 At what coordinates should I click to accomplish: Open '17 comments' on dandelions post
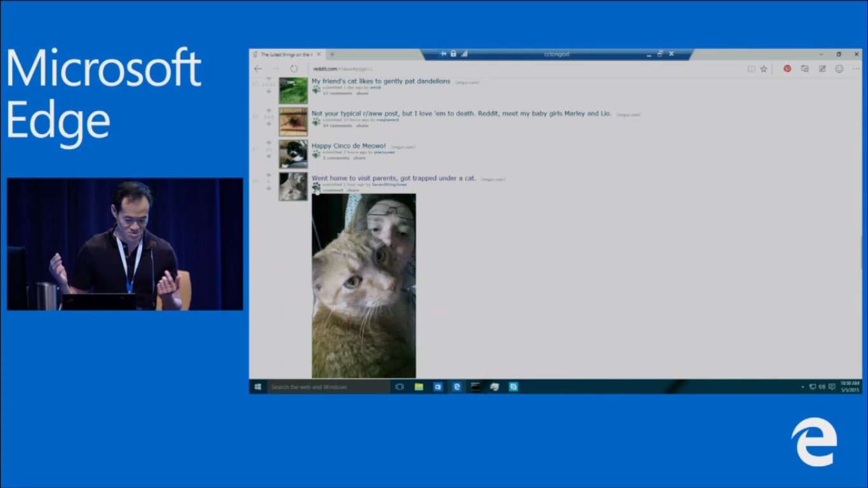pos(337,93)
